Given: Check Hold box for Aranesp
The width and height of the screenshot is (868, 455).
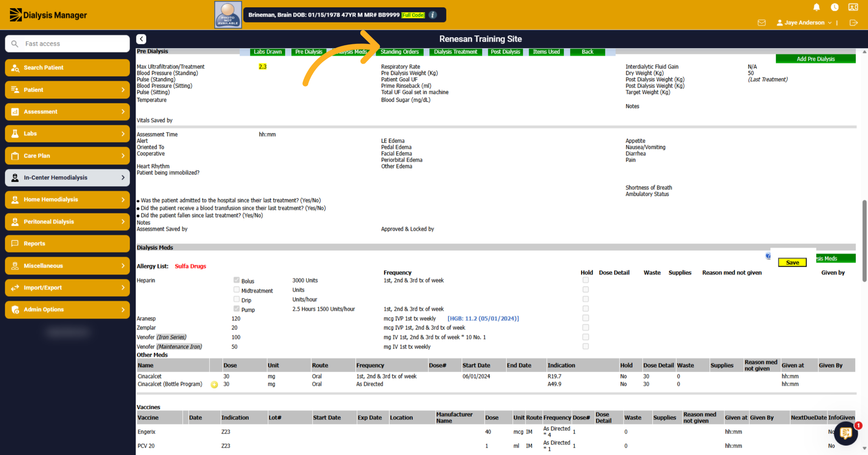Looking at the screenshot, I should [x=586, y=318].
